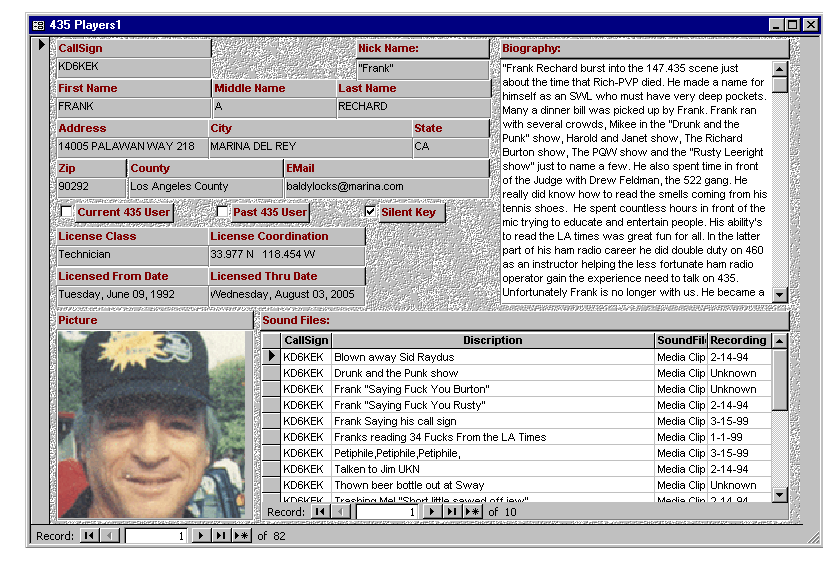The height and width of the screenshot is (562, 823).
Task: Jump to last sound file record
Action: point(452,512)
